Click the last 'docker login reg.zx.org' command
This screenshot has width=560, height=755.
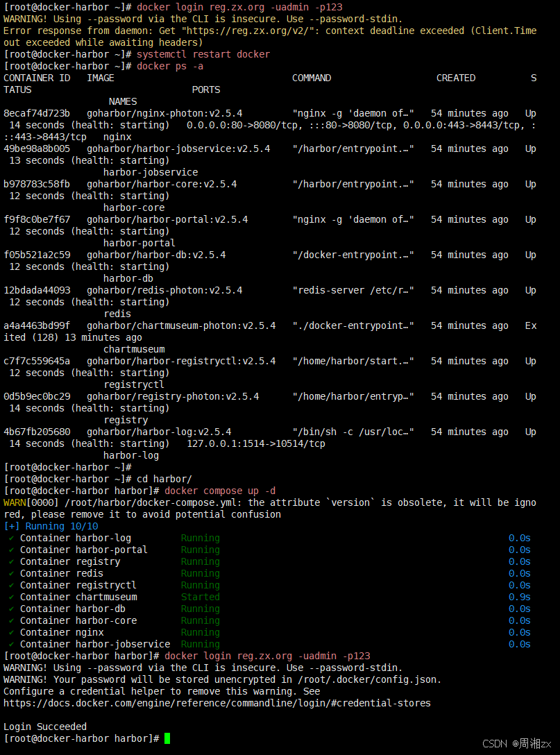(267, 656)
